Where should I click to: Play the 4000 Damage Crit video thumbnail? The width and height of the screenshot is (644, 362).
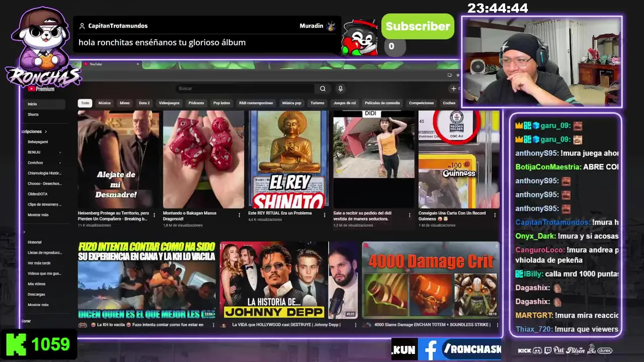pos(431,280)
